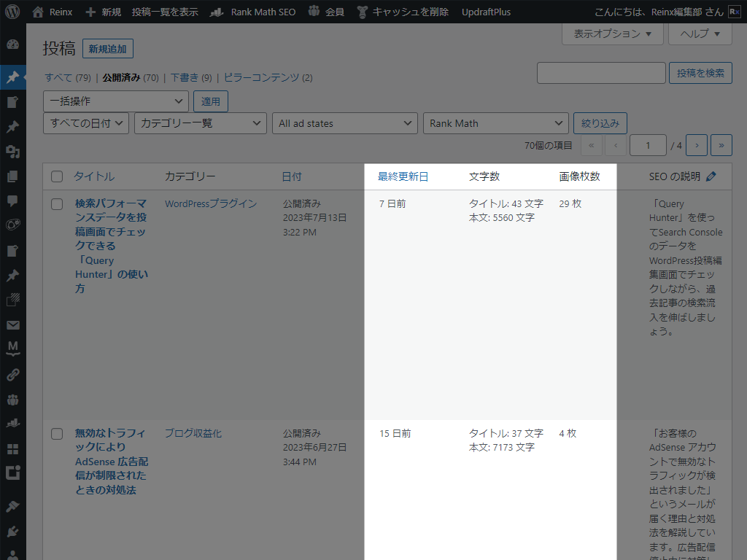Viewport: 747px width, 560px height.
Task: Open the M-shaped sidebar icon
Action: click(x=13, y=349)
